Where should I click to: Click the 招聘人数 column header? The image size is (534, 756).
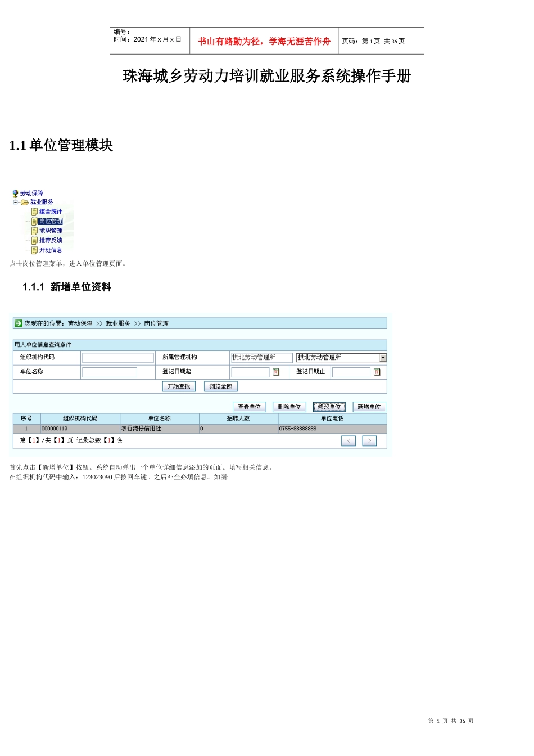tap(239, 419)
